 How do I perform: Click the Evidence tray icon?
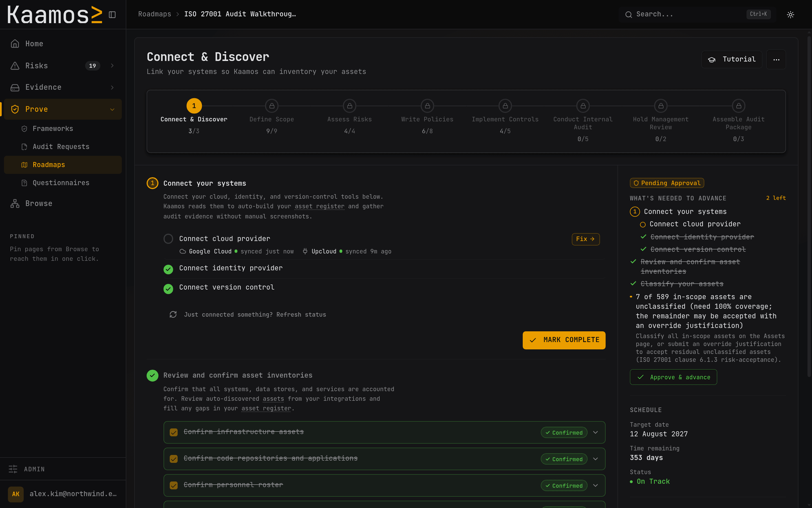[15, 87]
